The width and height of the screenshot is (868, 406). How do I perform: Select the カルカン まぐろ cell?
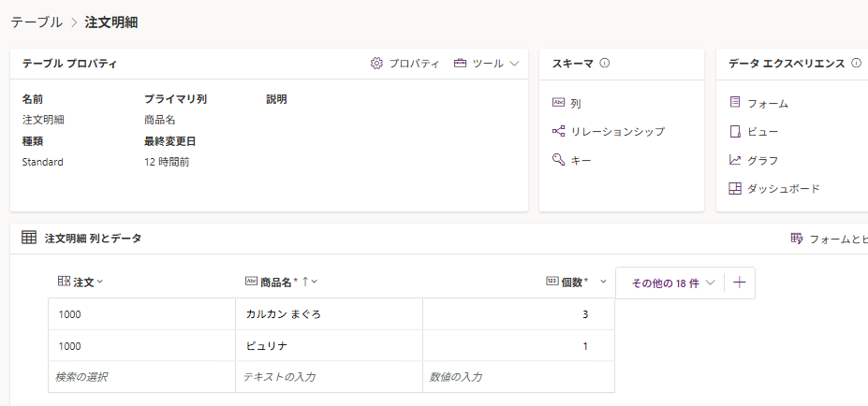[329, 314]
